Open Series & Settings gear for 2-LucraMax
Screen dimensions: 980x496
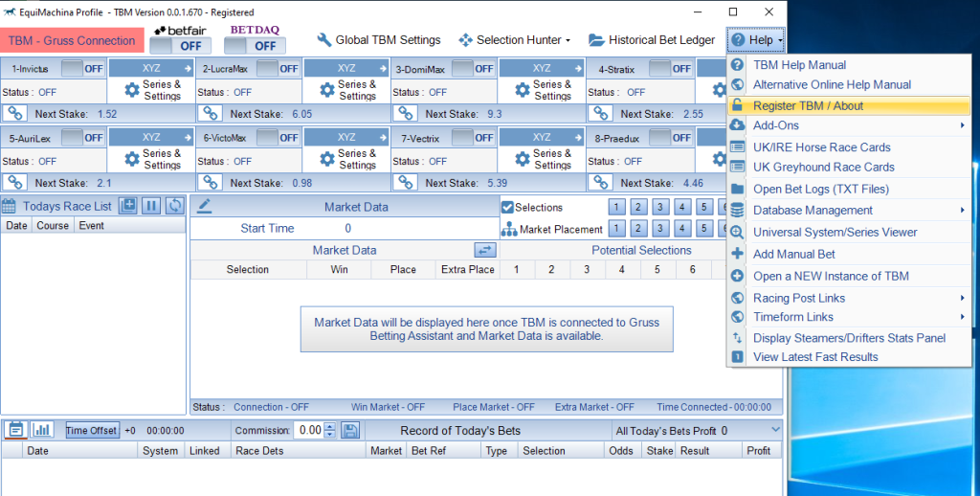[327, 90]
